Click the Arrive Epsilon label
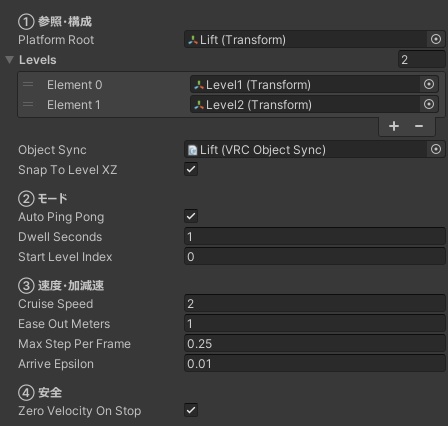 56,364
